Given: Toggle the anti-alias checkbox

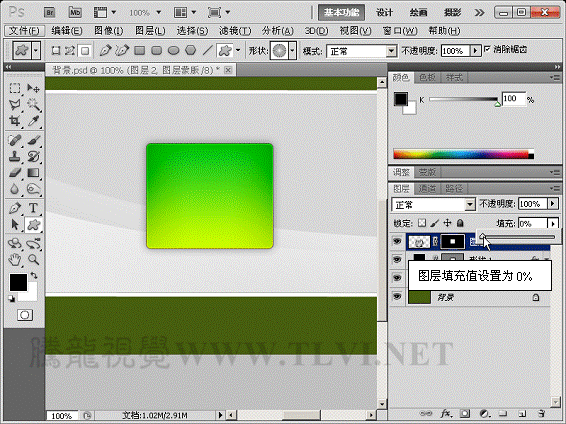Looking at the screenshot, I should [487, 49].
